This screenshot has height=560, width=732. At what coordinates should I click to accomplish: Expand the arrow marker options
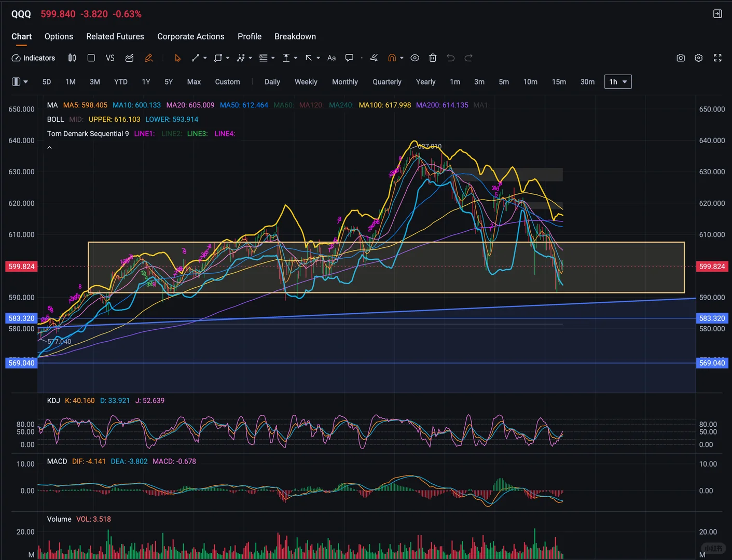[318, 58]
